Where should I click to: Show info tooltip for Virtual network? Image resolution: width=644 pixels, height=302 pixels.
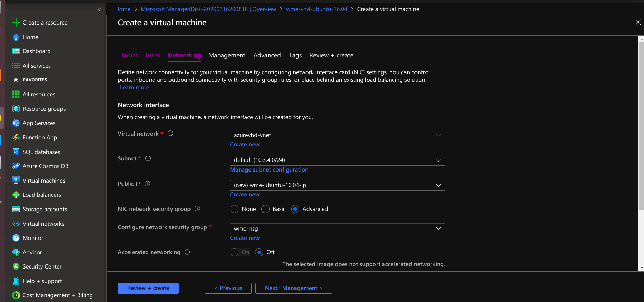[170, 134]
